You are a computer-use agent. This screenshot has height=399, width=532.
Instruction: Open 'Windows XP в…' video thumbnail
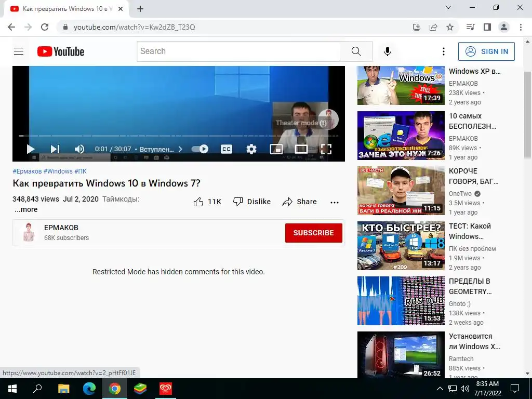401,85
